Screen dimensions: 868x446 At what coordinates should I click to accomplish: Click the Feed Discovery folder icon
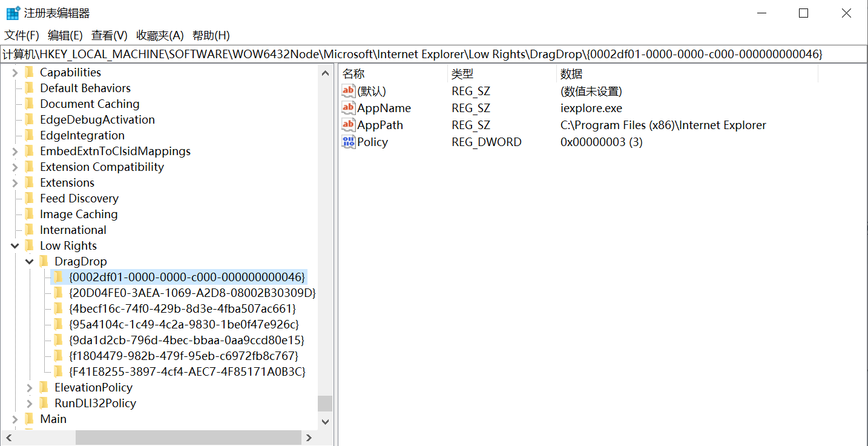point(29,198)
